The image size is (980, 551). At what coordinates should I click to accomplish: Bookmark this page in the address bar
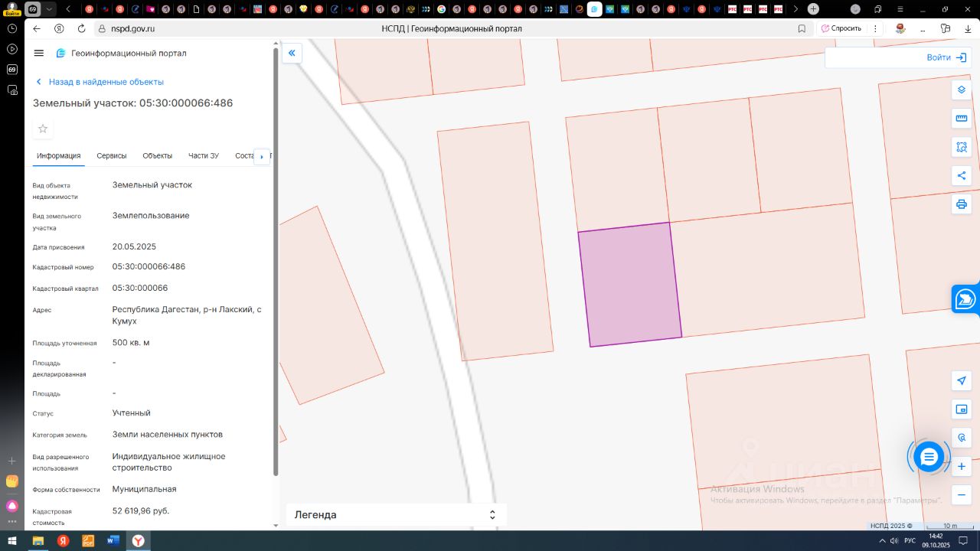pos(802,28)
